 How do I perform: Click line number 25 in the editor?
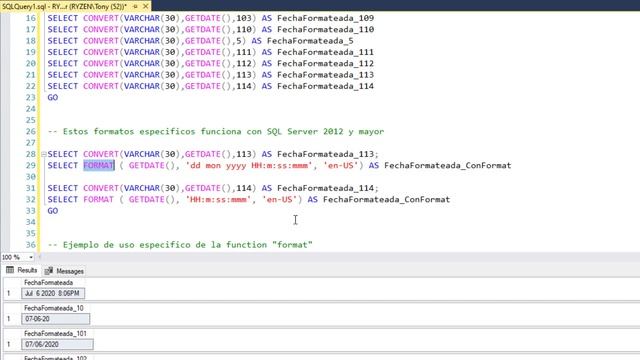31,120
